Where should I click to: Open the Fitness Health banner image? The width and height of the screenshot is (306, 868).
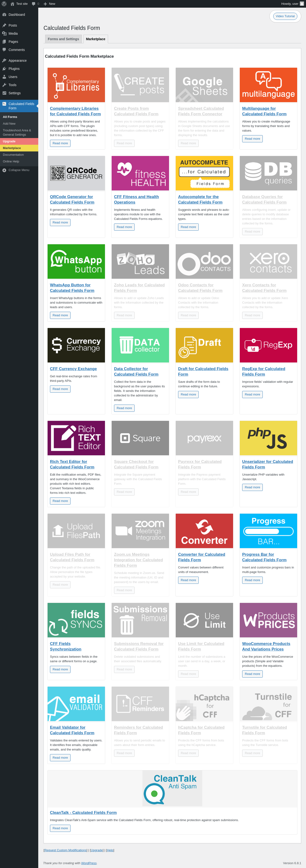[140, 173]
